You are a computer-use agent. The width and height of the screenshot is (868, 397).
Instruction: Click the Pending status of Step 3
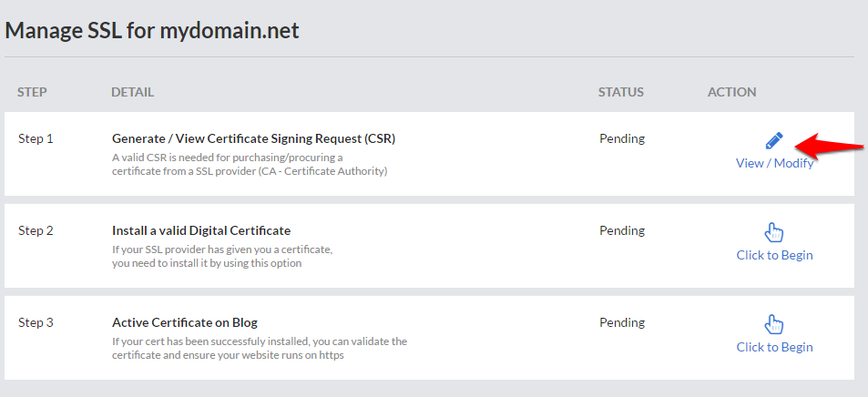622,322
